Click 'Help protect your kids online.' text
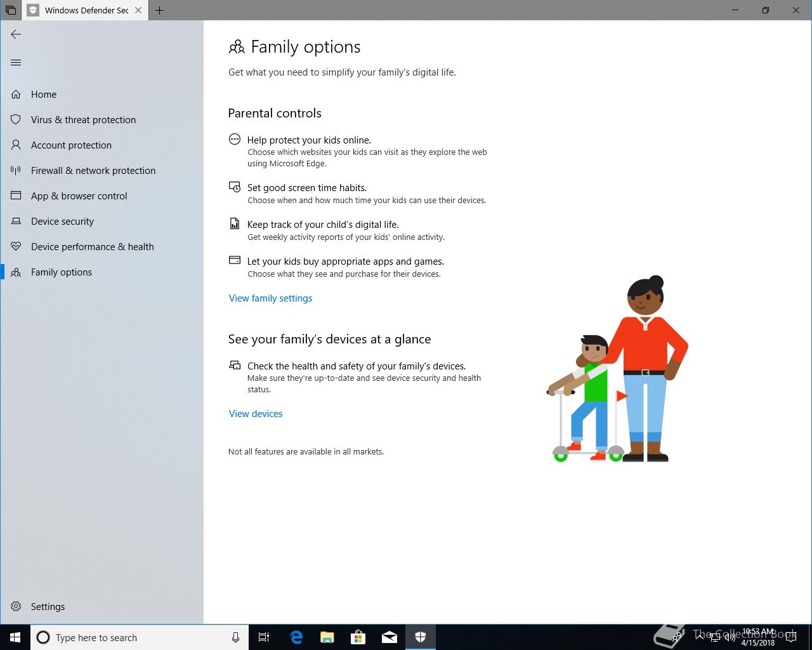 click(309, 140)
